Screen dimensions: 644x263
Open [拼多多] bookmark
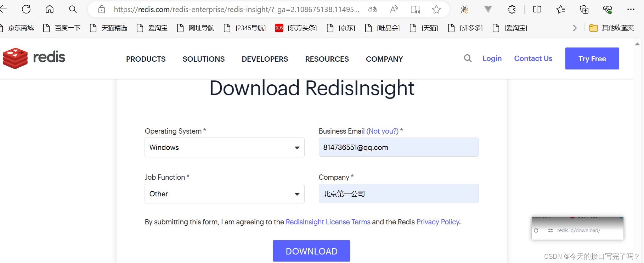click(465, 28)
